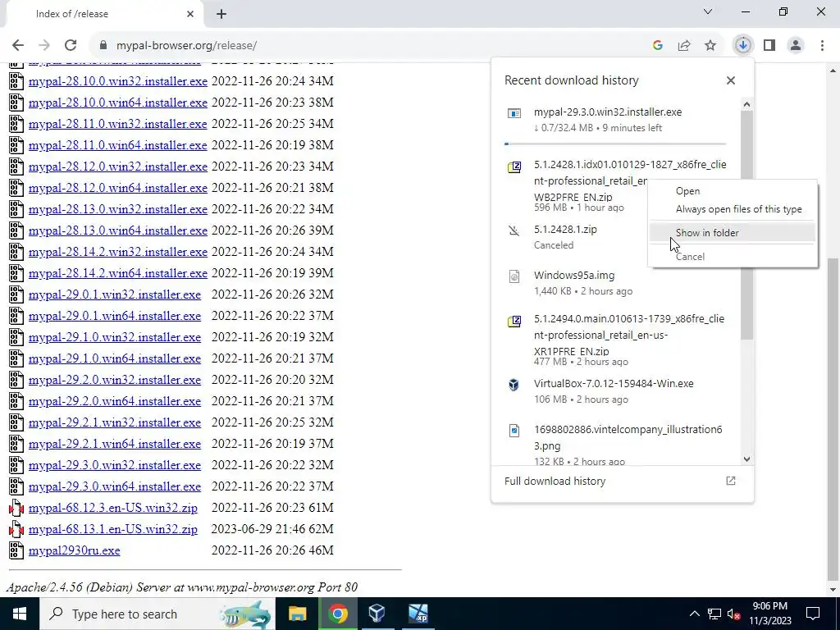Open network tray icon
Image resolution: width=840 pixels, height=630 pixels.
click(714, 614)
